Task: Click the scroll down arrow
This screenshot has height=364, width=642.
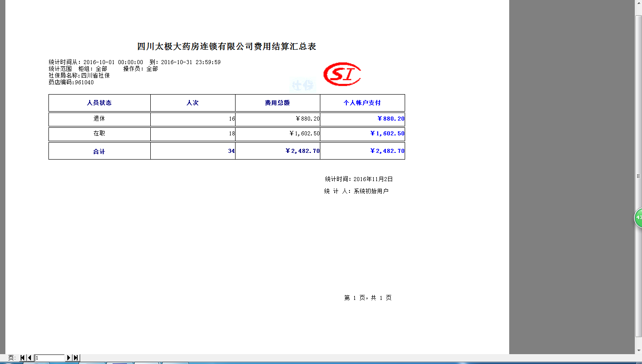Action: [639, 350]
